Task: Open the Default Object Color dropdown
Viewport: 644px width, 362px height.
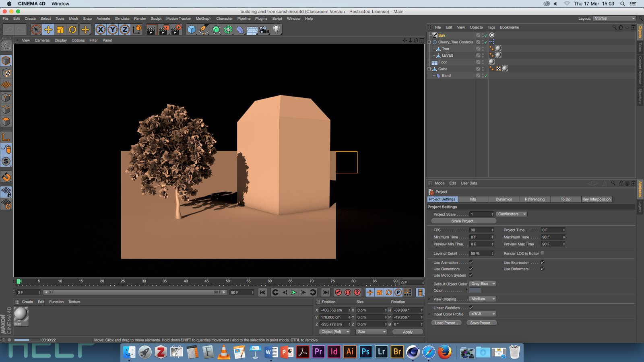Action: point(483,284)
